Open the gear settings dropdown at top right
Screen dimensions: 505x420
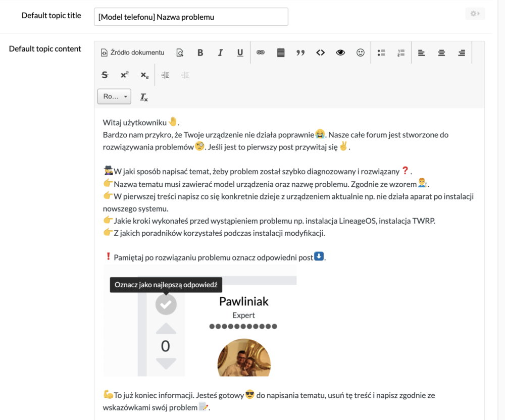475,14
